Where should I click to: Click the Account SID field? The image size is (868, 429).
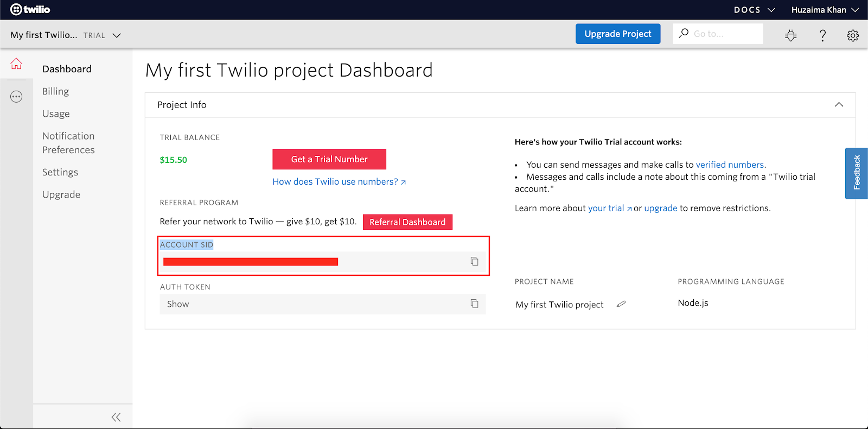(323, 262)
